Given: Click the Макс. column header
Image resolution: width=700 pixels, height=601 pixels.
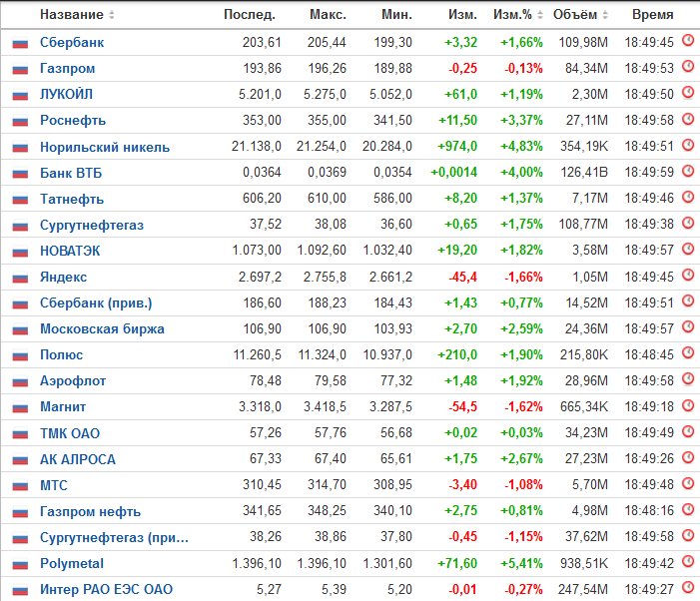Looking at the screenshot, I should (329, 15).
